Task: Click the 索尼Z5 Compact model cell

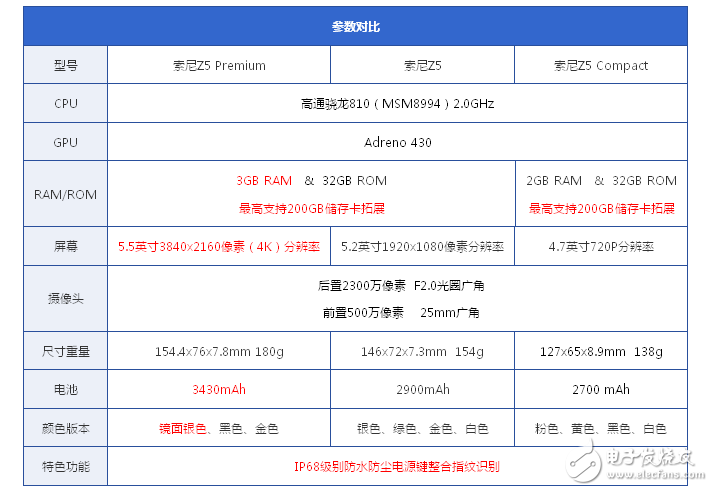Action: click(601, 65)
